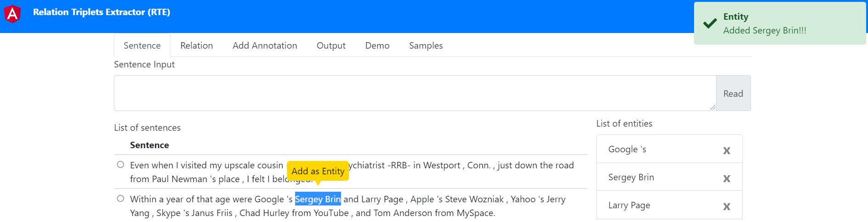Switch to the Samples tab
This screenshot has height=222, width=868.
(x=426, y=45)
